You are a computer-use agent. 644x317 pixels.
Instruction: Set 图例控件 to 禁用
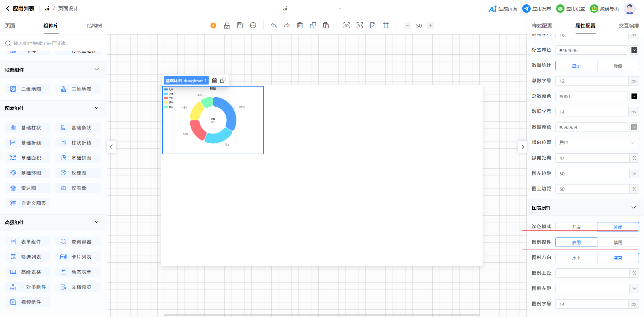point(618,242)
